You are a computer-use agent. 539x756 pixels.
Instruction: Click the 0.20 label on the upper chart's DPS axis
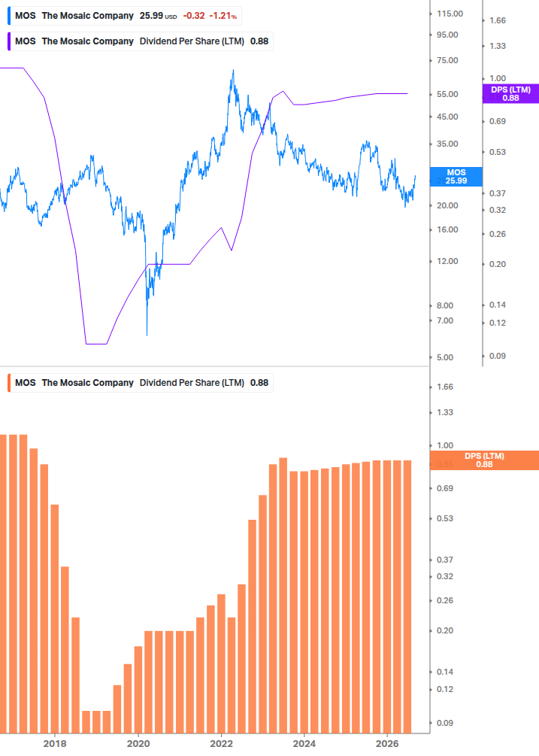click(498, 264)
